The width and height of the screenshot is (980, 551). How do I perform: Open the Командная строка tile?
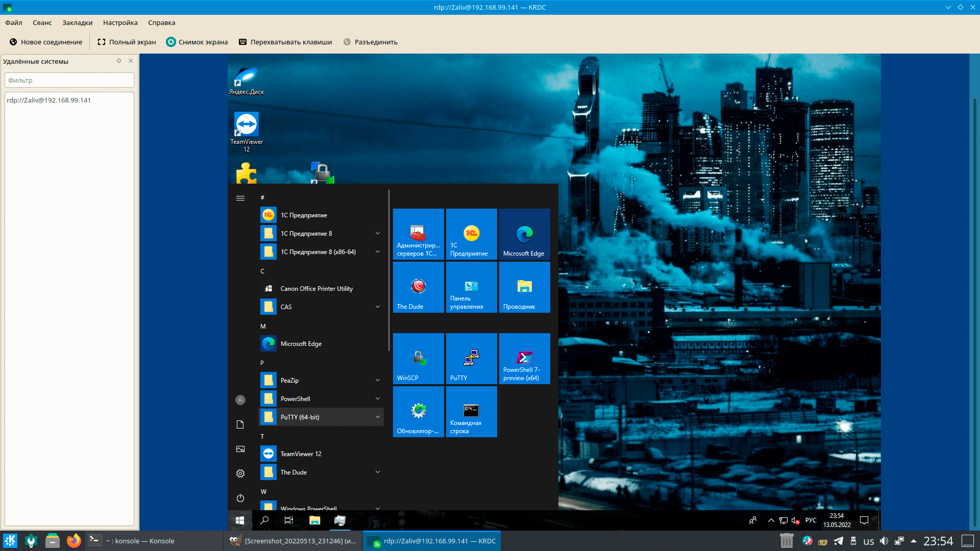pos(471,411)
